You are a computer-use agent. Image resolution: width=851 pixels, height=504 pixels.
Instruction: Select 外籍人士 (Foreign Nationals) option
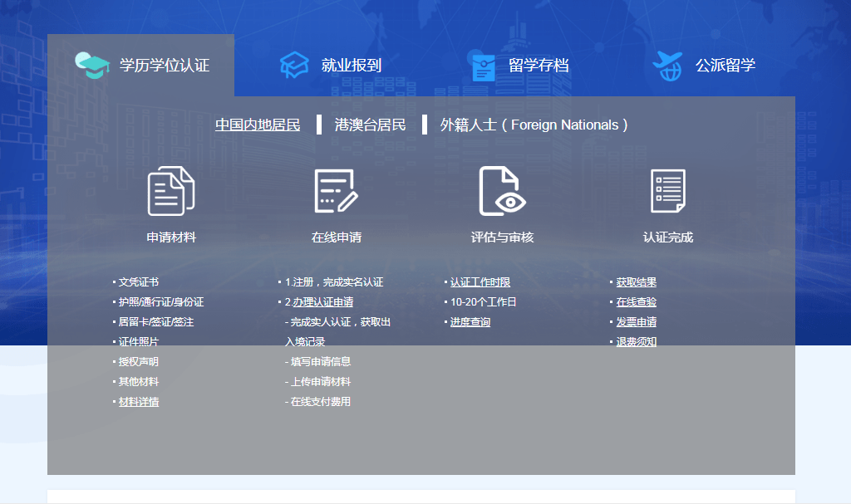tap(534, 125)
